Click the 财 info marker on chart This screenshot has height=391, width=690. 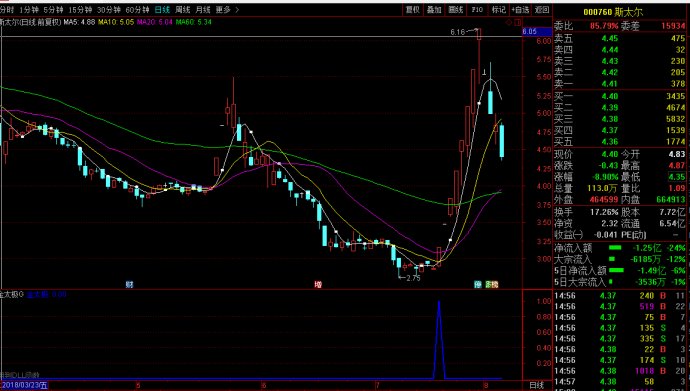(129, 285)
